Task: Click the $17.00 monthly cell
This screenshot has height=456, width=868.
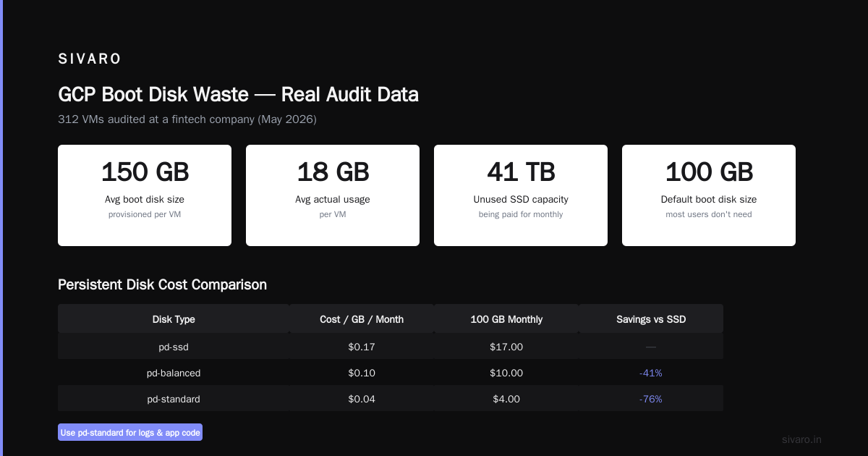Action: pos(506,347)
